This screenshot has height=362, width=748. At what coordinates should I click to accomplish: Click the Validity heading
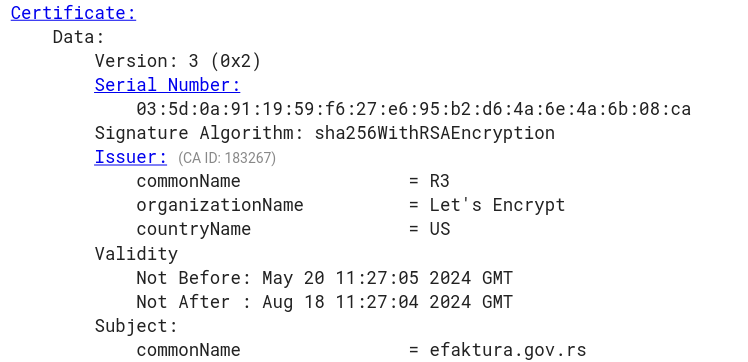coord(136,253)
